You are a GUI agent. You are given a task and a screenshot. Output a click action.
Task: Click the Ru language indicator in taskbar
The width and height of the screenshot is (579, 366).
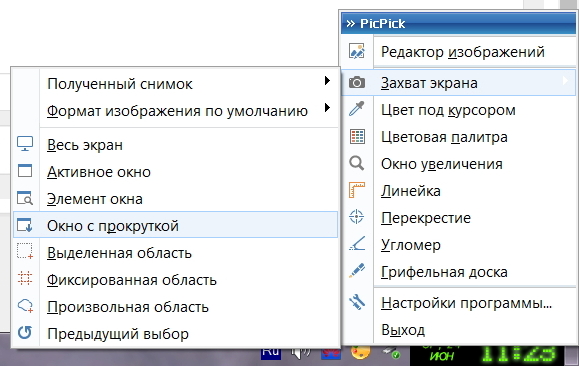coord(271,353)
